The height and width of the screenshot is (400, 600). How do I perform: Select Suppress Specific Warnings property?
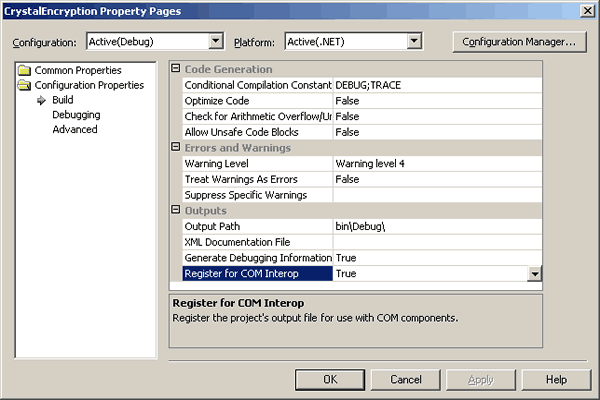(258, 195)
